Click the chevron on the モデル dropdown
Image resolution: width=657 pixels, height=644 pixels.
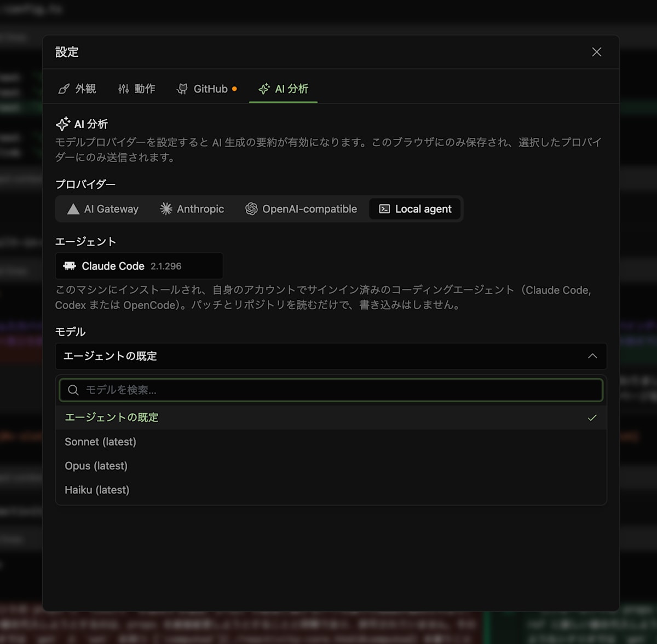pyautogui.click(x=592, y=356)
